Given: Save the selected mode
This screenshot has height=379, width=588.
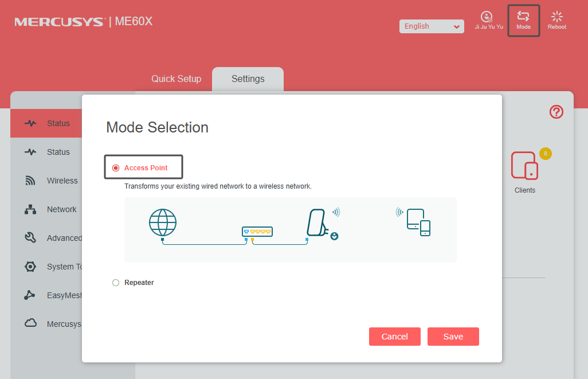Looking at the screenshot, I should click(453, 337).
